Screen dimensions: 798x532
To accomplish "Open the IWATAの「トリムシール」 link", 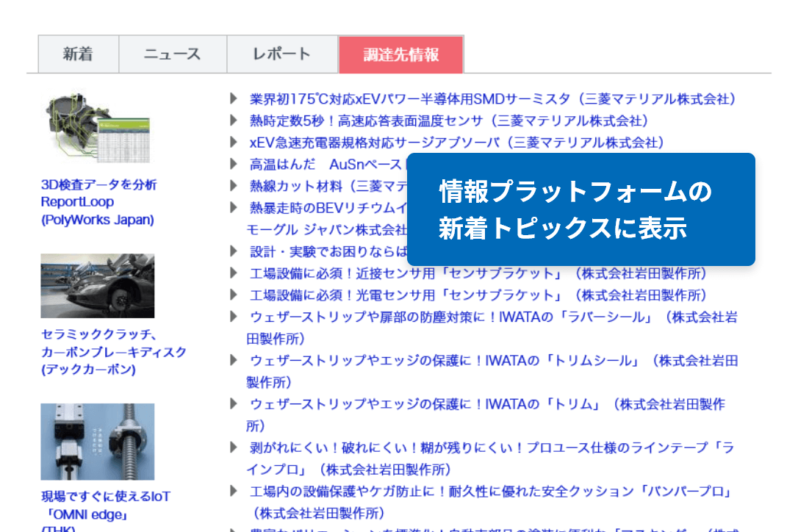I will pyautogui.click(x=492, y=371).
